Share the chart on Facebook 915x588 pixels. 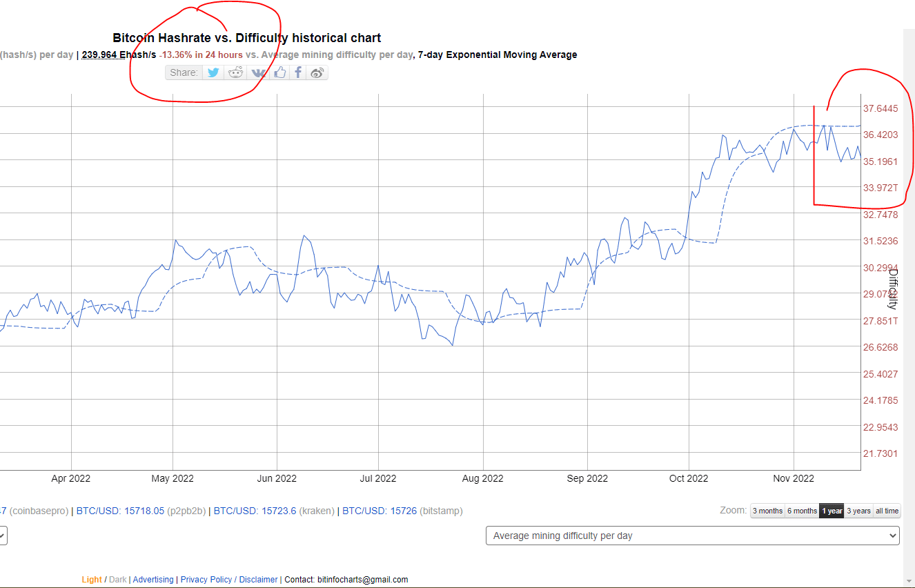298,72
